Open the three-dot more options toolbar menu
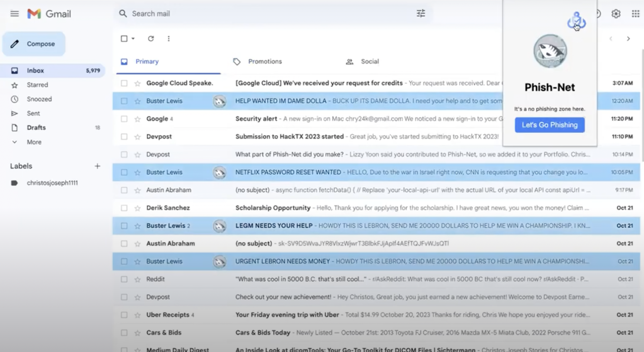Screen dimensions: 644x352 tap(169, 39)
